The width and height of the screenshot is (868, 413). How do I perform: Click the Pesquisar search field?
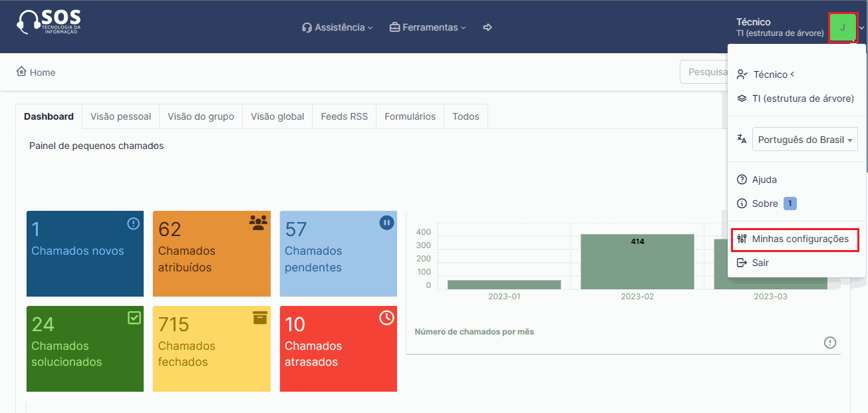click(x=703, y=72)
